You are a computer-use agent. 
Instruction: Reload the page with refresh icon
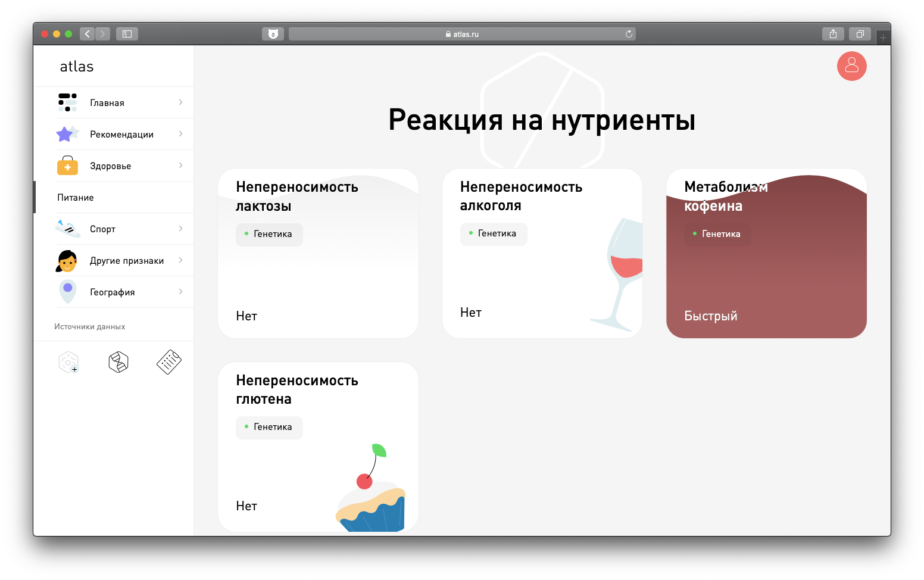(x=629, y=34)
